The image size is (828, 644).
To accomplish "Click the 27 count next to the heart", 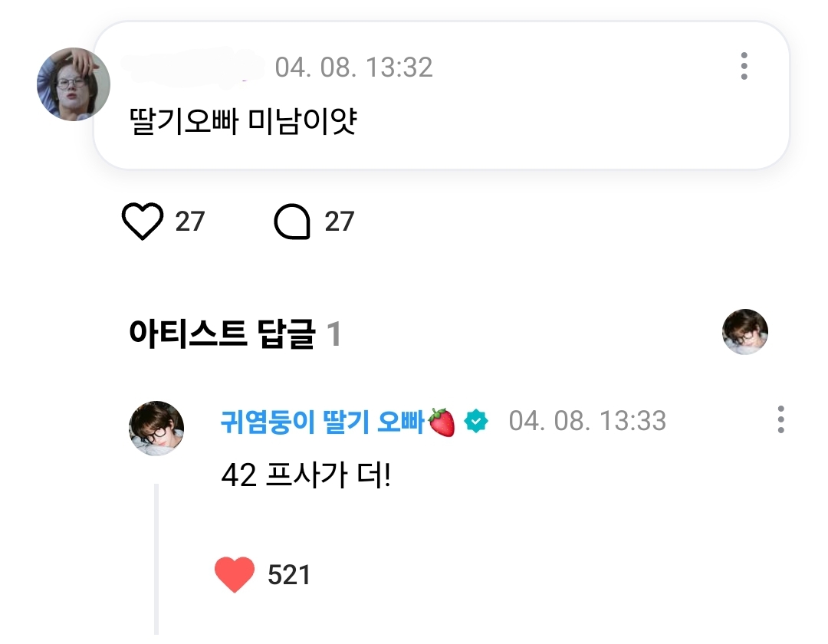I will click(190, 222).
